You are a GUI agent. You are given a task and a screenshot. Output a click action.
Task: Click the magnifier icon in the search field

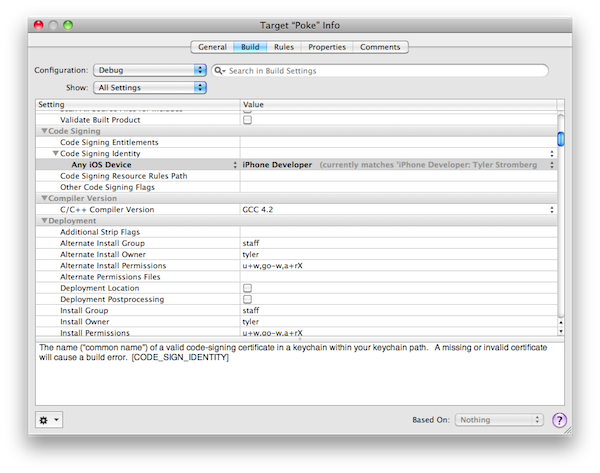219,70
